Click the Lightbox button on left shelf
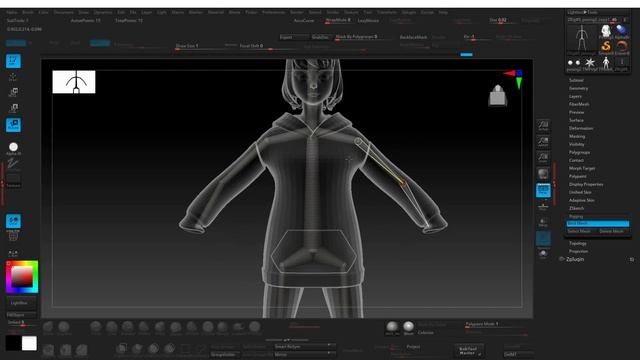The image size is (640, 360). click(x=21, y=303)
